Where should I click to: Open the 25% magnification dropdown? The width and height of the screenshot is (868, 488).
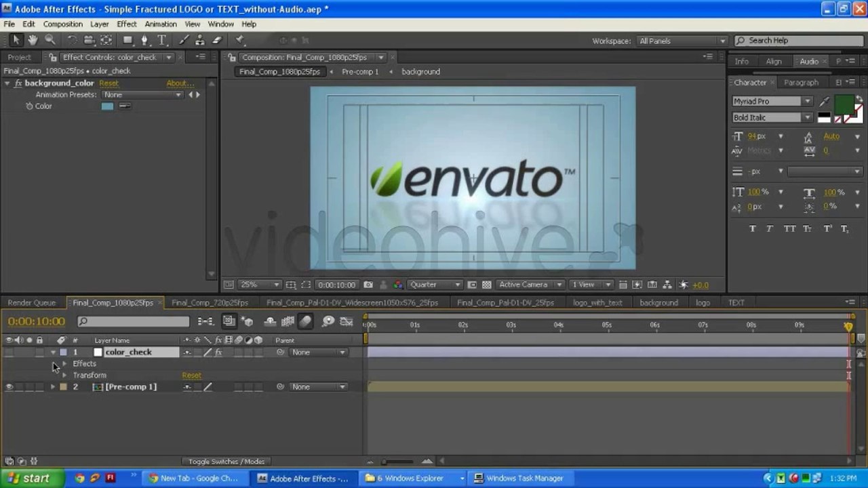click(x=259, y=285)
